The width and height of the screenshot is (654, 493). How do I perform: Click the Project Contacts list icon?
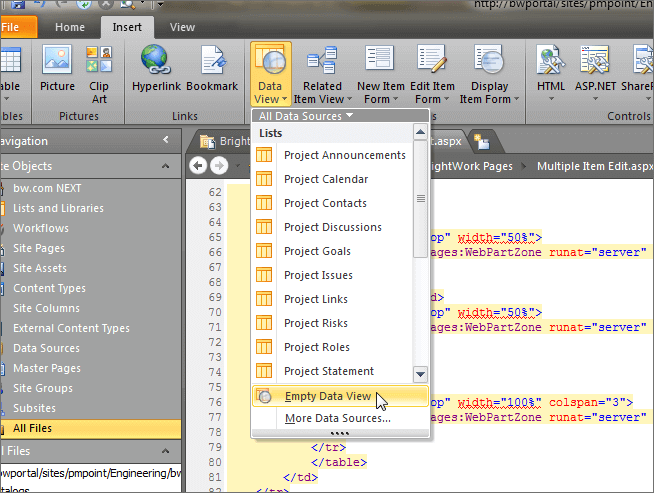[x=264, y=203]
